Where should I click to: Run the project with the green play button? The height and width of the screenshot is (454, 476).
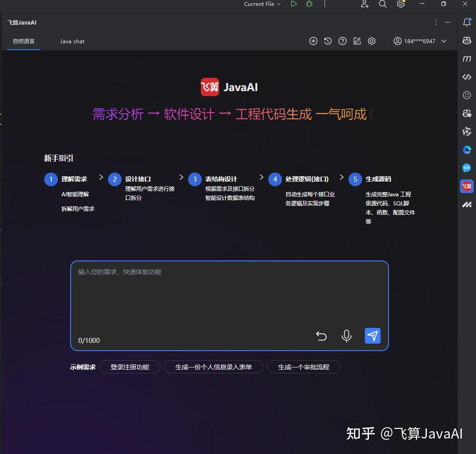pyautogui.click(x=294, y=4)
